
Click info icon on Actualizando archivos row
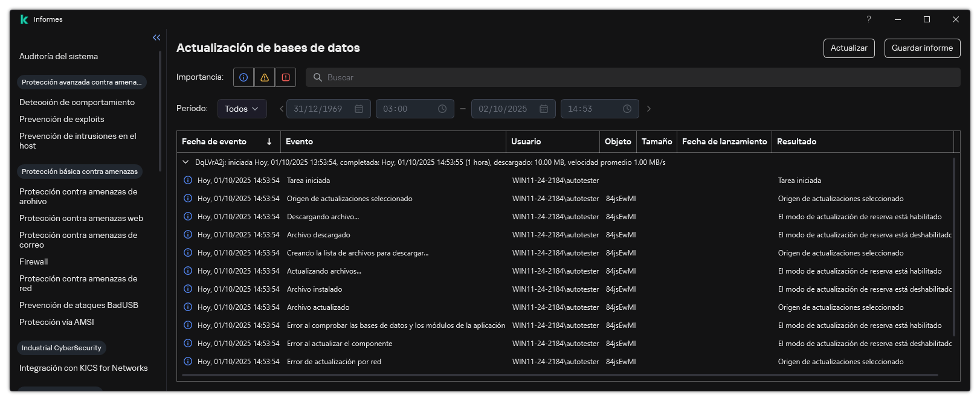[x=188, y=271]
